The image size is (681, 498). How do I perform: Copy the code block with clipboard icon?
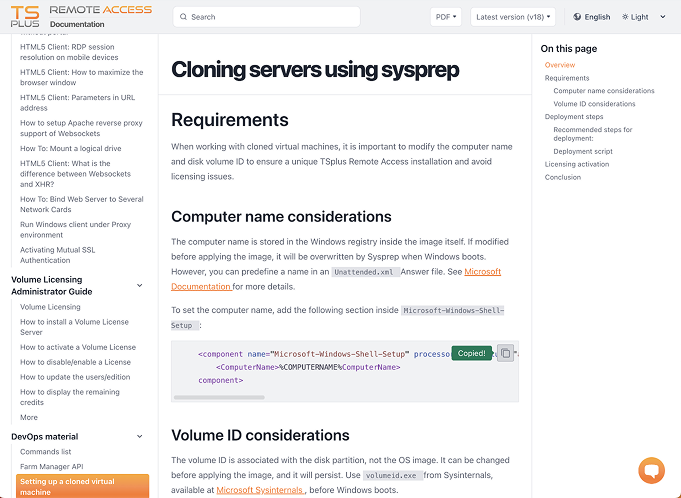tap(506, 353)
